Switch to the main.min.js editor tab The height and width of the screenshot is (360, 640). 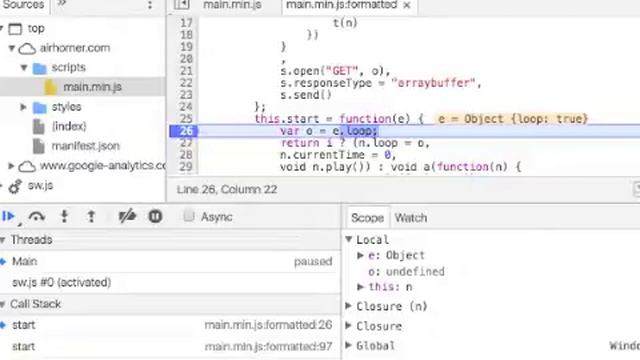click(x=232, y=5)
